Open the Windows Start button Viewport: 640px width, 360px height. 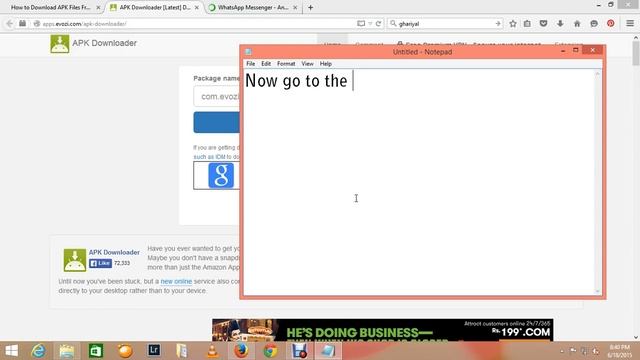tap(11, 351)
